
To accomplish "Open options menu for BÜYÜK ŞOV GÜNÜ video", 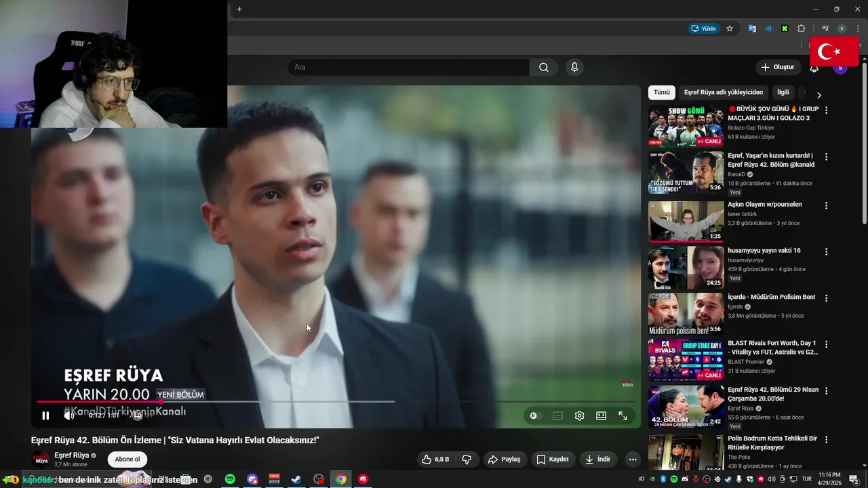I will 826,110.
